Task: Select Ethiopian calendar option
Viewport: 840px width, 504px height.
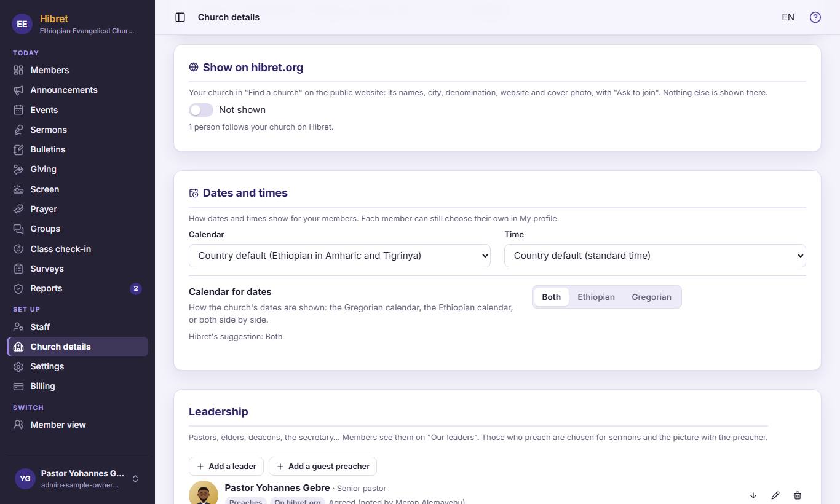Action: pyautogui.click(x=596, y=297)
